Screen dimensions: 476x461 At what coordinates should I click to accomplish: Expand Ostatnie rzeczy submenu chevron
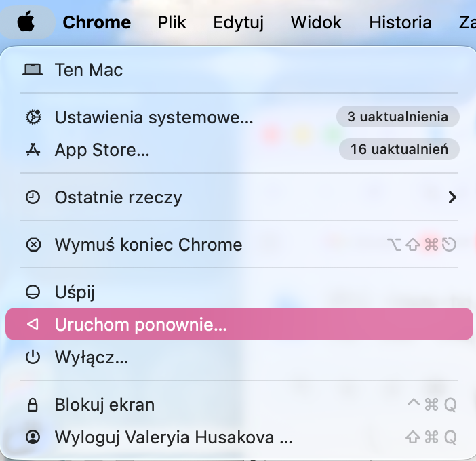(x=452, y=197)
